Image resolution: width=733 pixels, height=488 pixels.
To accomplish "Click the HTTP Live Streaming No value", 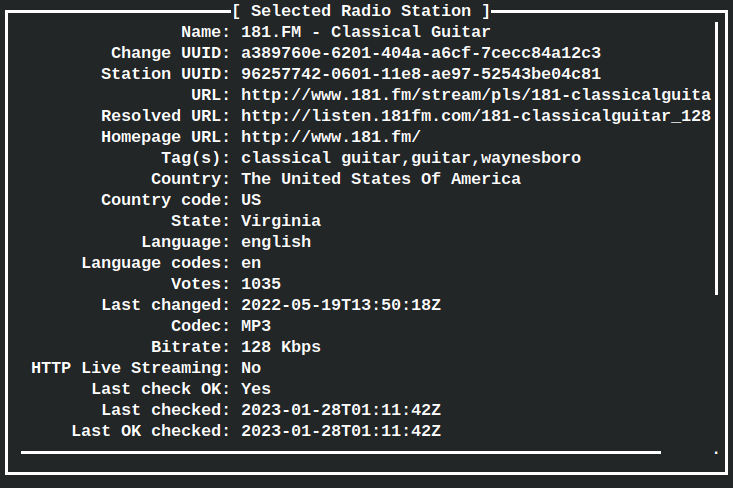I will click(251, 368).
